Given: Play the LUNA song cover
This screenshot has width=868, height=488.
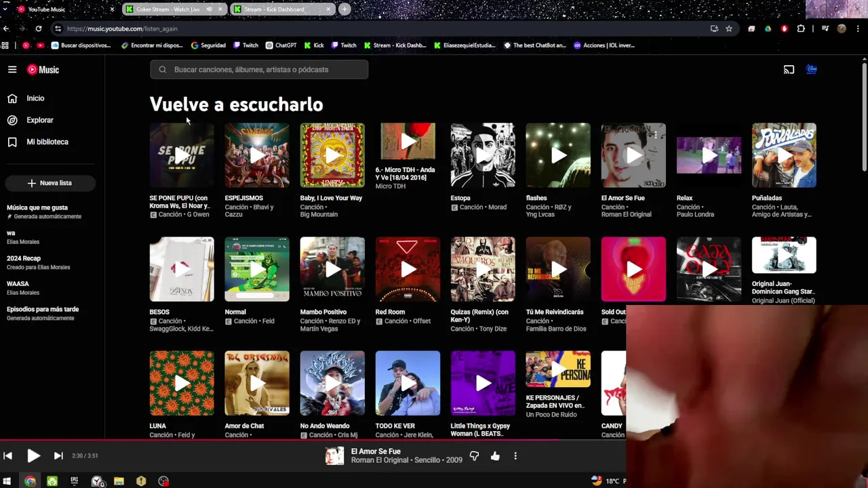Looking at the screenshot, I should pos(182,383).
